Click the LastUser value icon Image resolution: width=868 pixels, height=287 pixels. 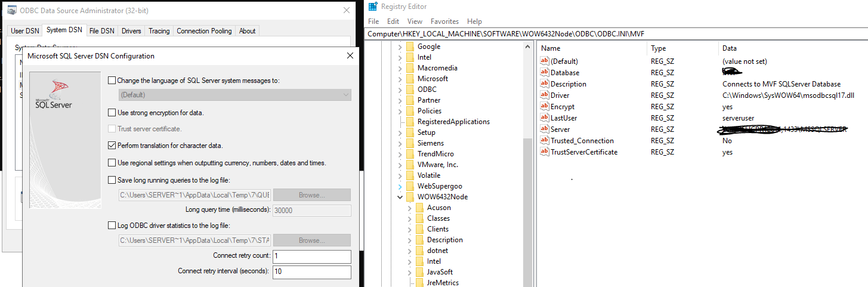[544, 118]
